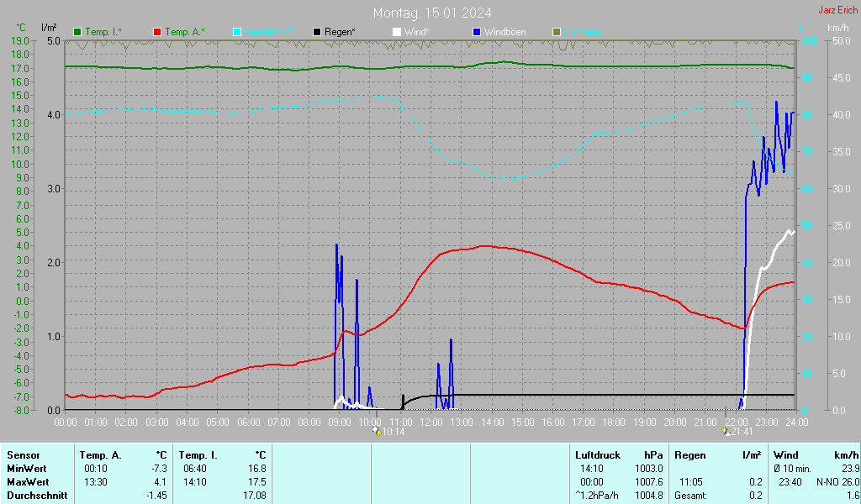Click the '50.0' wind speed axis value
This screenshot has height=504, width=861.
(842, 40)
